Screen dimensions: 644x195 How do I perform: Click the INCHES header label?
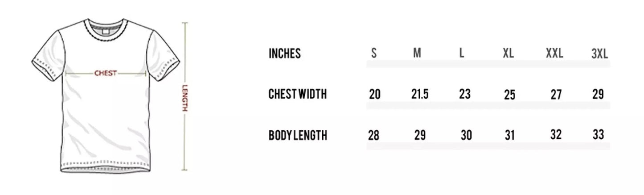point(285,54)
